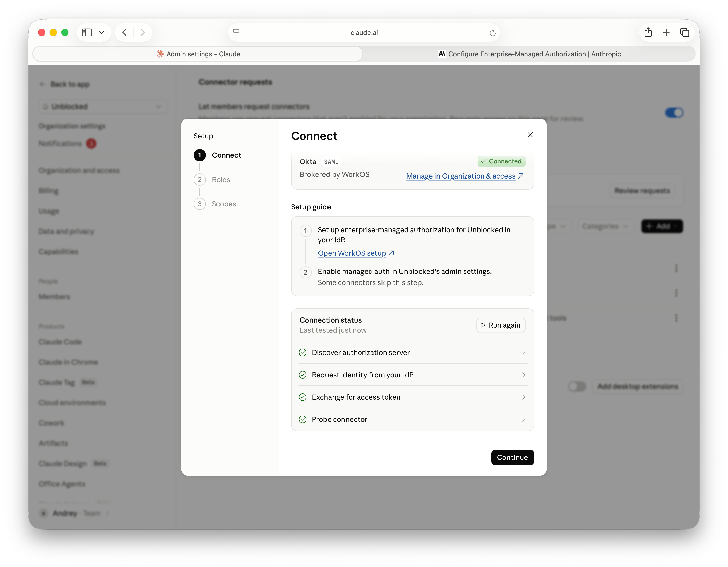
Task: Open the WorkOS setup link
Action: pos(356,253)
